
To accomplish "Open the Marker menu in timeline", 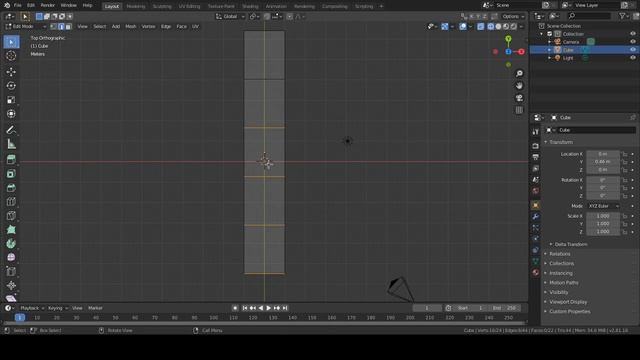I will 95,308.
